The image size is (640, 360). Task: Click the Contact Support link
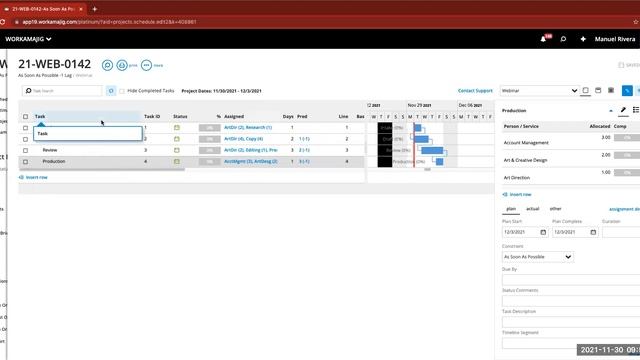[475, 91]
